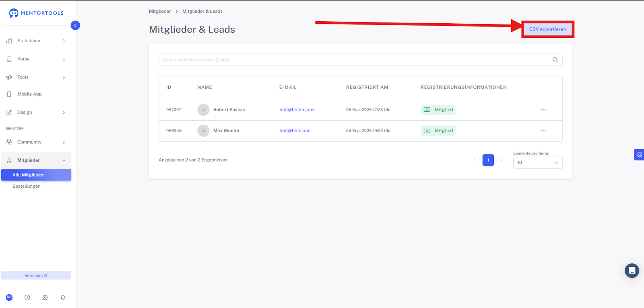Click the Mobile App phone icon
This screenshot has height=308, width=644.
click(x=9, y=94)
